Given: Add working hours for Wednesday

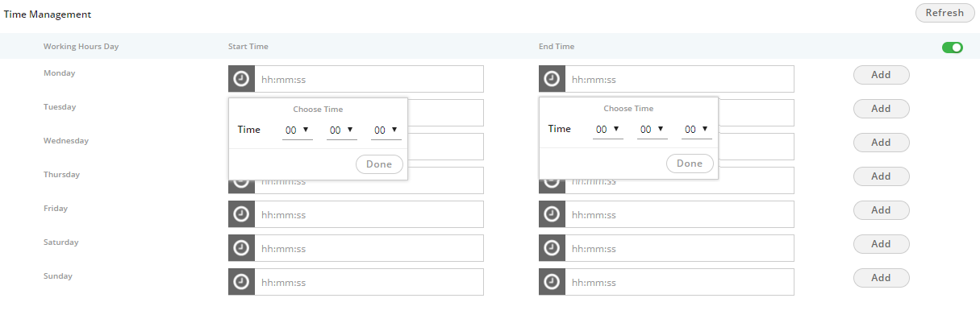Looking at the screenshot, I should pos(881,143).
